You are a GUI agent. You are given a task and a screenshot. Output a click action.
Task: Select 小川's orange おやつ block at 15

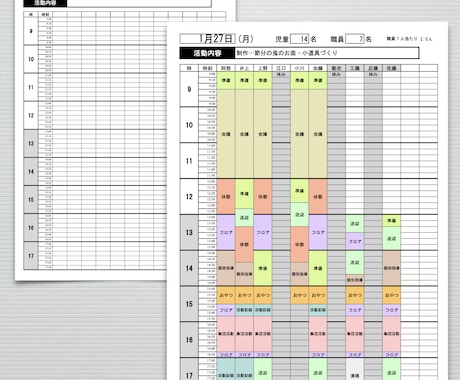click(299, 295)
